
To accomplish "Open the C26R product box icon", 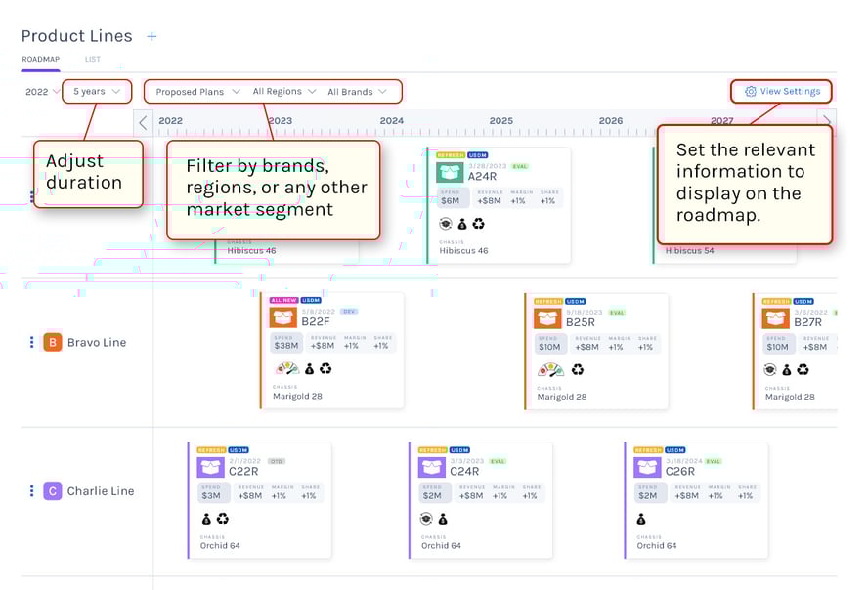I will click(x=647, y=467).
